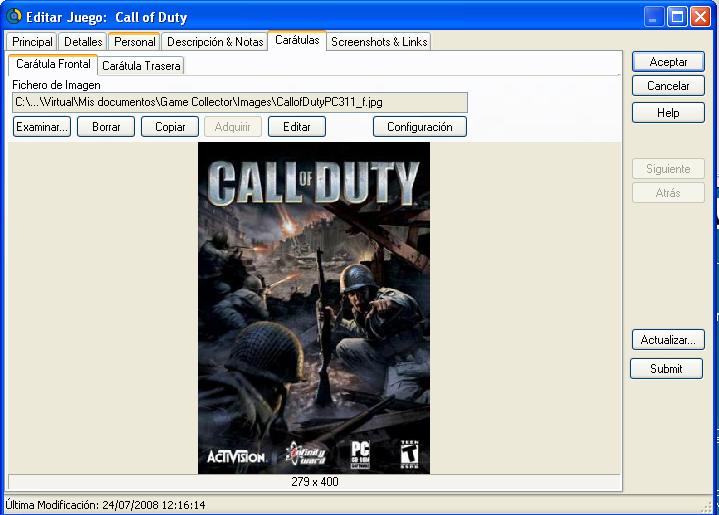The height and width of the screenshot is (515, 719).
Task: Select the Carátula Frontal sub-tab
Action: pyautogui.click(x=53, y=64)
